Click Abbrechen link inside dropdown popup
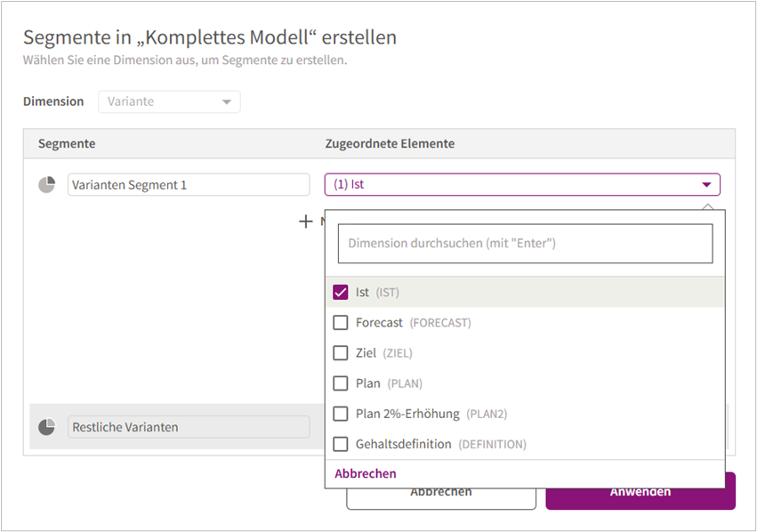This screenshot has width=757, height=532. coord(366,473)
